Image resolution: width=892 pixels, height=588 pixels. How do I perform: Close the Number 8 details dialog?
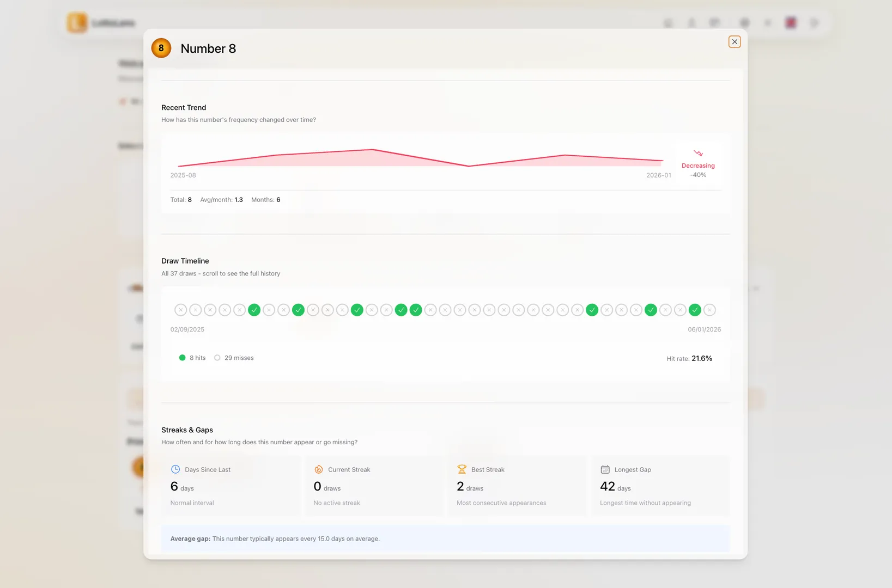click(735, 42)
